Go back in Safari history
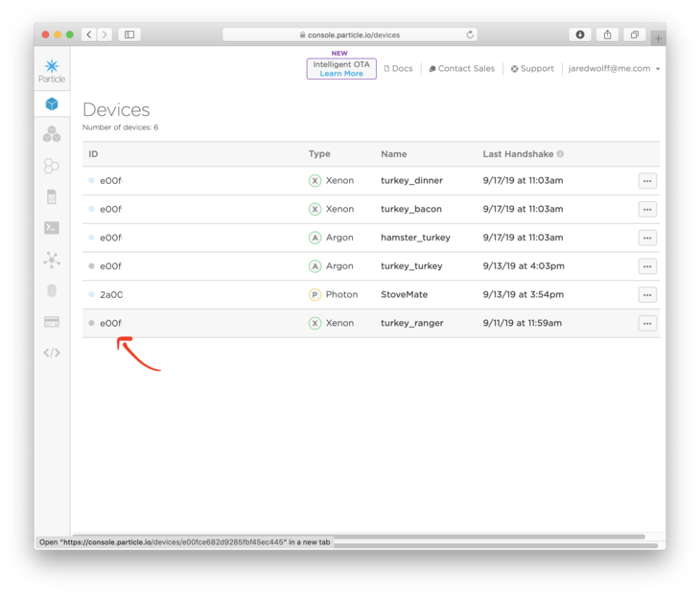The height and width of the screenshot is (595, 700). pos(89,34)
